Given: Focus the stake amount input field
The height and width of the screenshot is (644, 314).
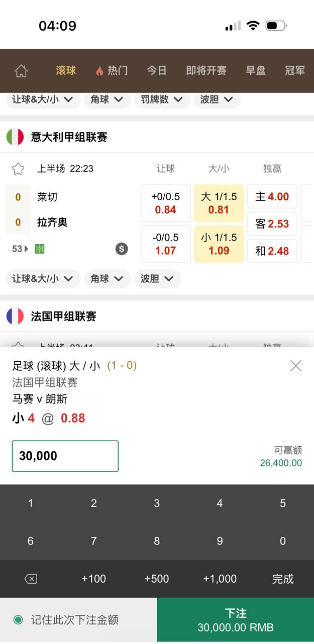Looking at the screenshot, I should coord(65,456).
